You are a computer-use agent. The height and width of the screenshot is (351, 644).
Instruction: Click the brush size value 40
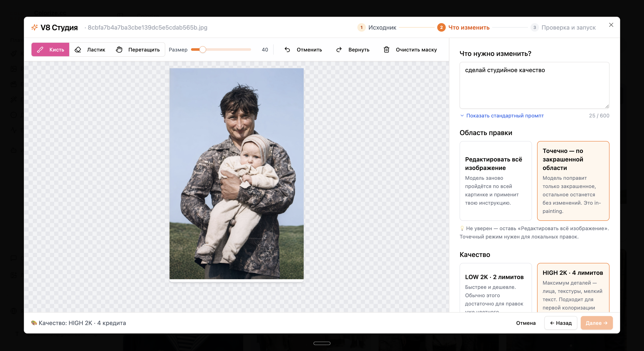coord(265,50)
